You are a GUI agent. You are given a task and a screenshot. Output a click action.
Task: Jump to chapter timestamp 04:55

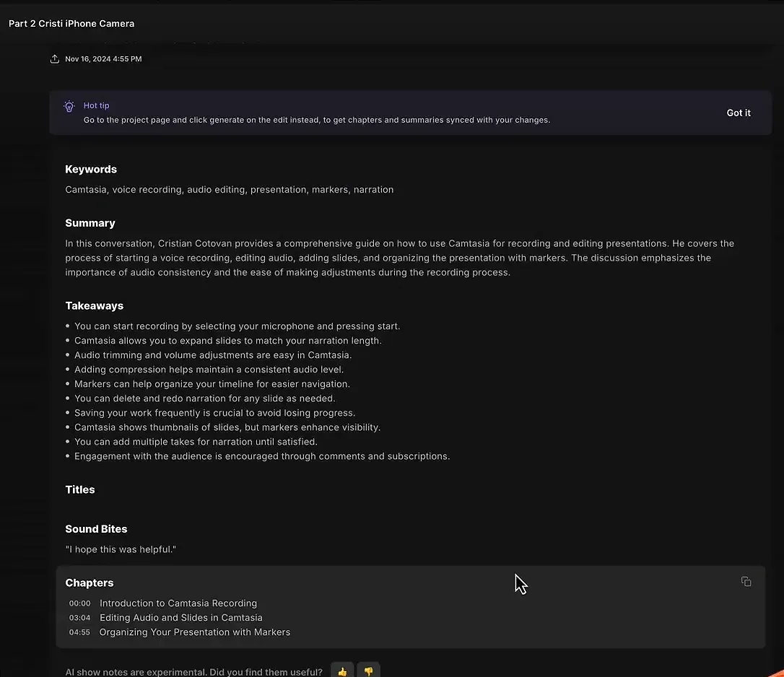click(x=79, y=632)
